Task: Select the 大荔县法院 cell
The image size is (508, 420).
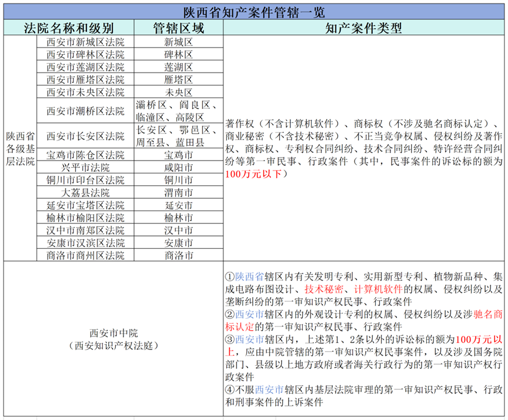Action: click(x=85, y=192)
